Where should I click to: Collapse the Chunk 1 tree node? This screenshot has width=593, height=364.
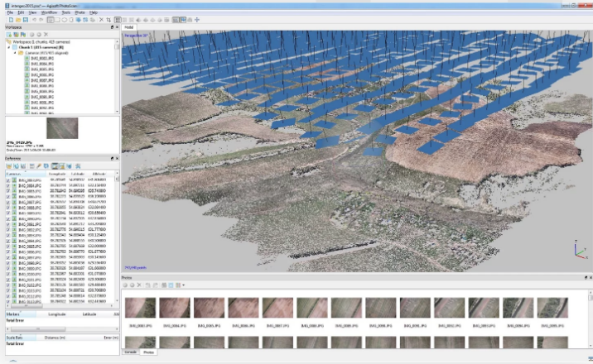point(9,48)
